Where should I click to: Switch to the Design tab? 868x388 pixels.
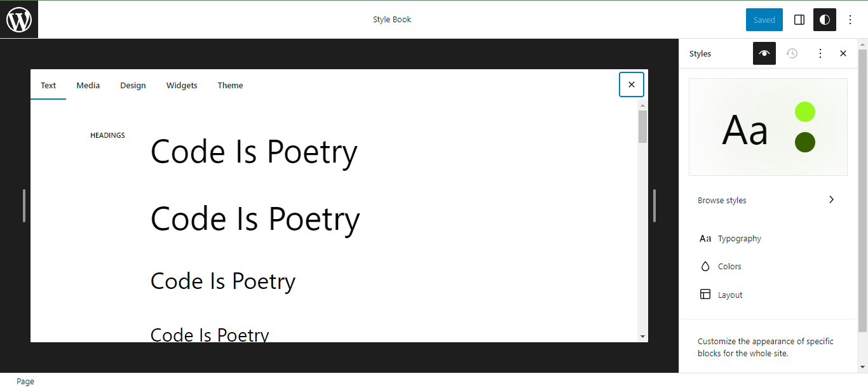coord(133,85)
